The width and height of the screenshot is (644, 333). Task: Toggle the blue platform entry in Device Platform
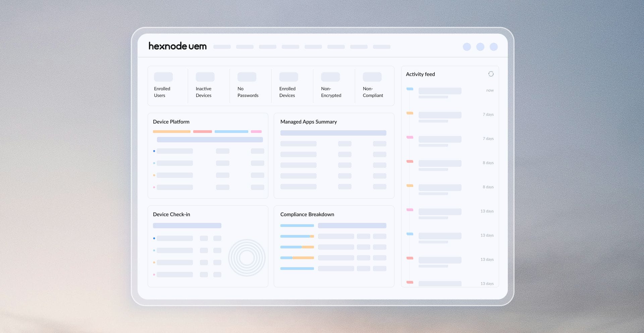154,151
